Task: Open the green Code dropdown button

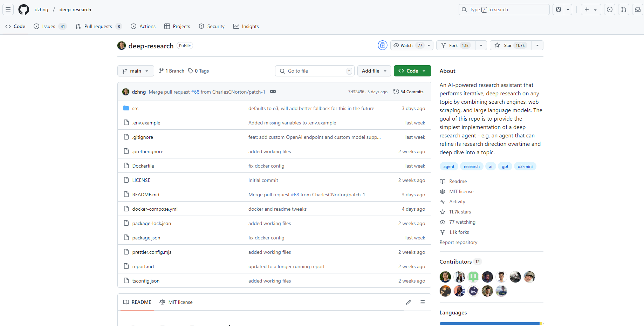Action: [x=412, y=71]
